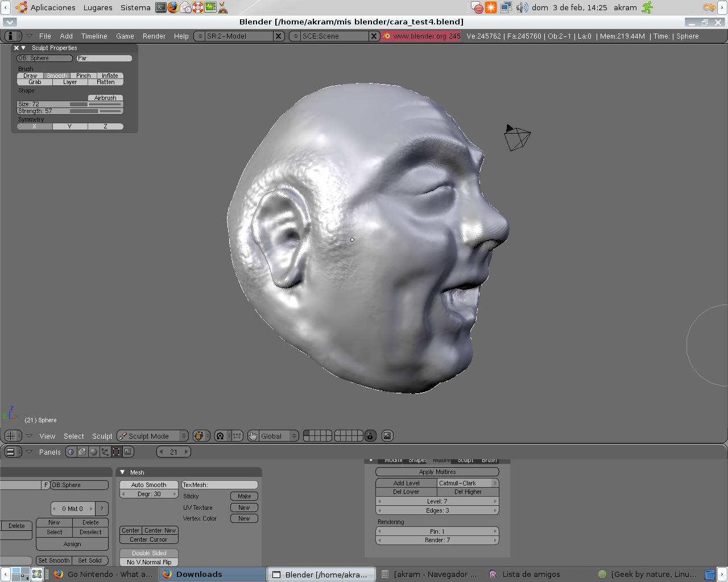Click the Del Higher button
Viewport: 728px width, 582px height.
[468, 492]
